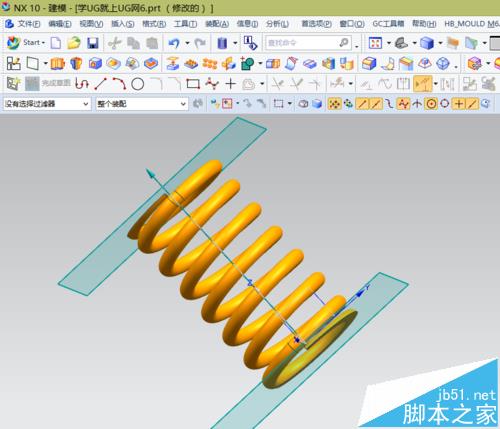Click the Datum Plane icon
The image size is (500, 429).
click(33, 63)
